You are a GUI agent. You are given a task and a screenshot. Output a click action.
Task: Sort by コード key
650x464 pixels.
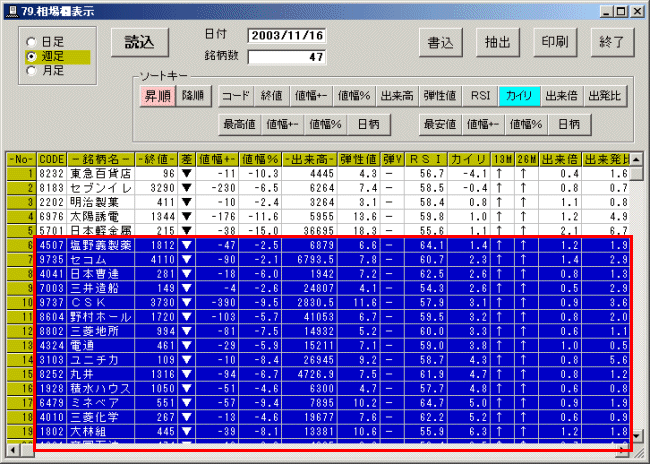236,96
